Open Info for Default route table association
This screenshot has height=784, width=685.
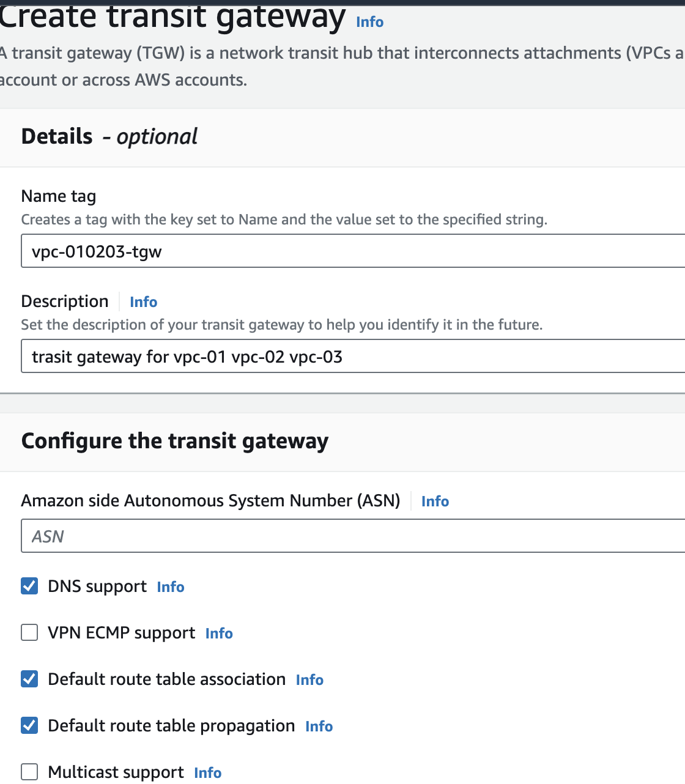click(x=309, y=680)
